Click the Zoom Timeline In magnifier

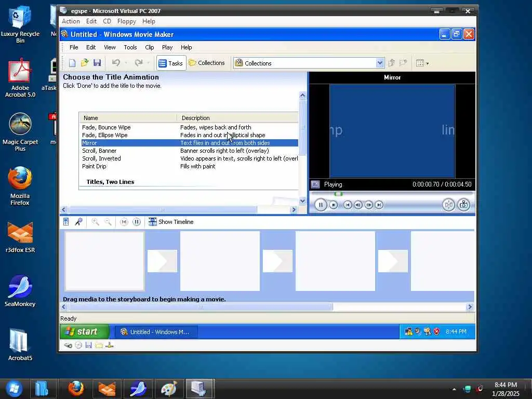click(x=96, y=222)
